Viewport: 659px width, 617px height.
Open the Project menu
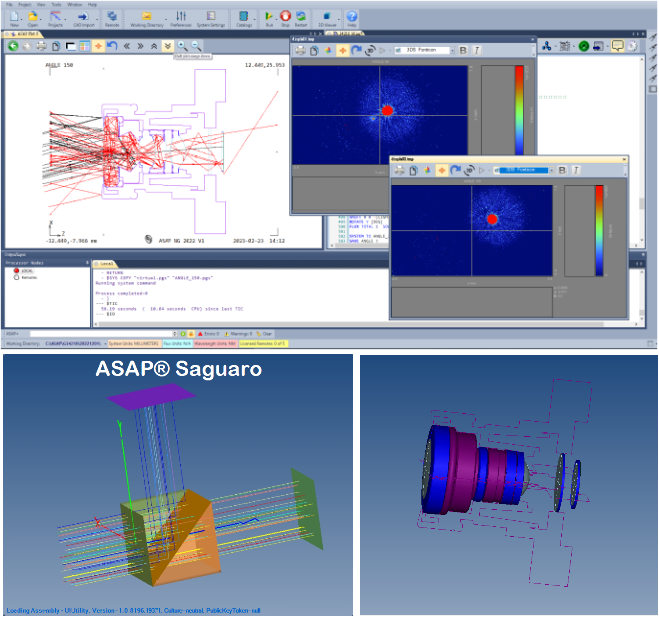click(x=25, y=5)
